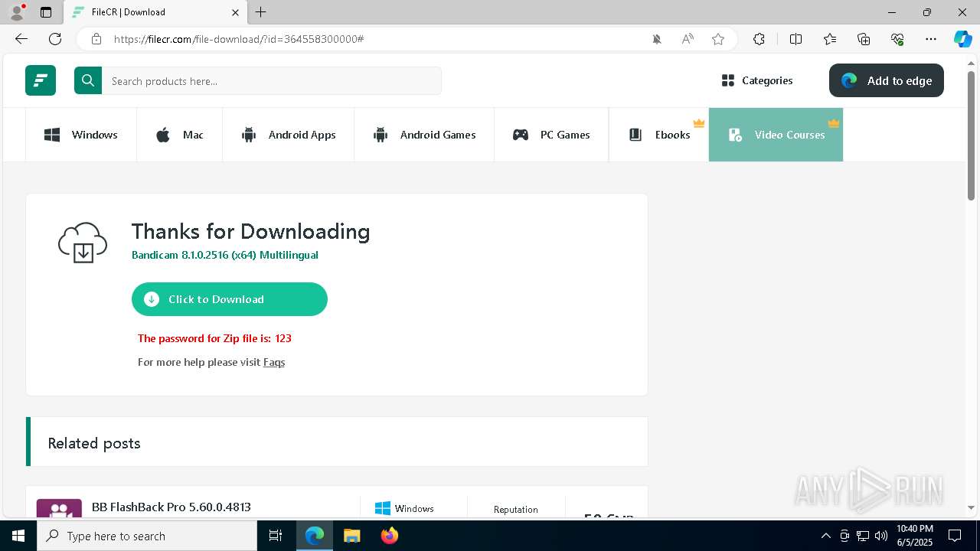Open the BB FlashBack Pro related post

171,507
